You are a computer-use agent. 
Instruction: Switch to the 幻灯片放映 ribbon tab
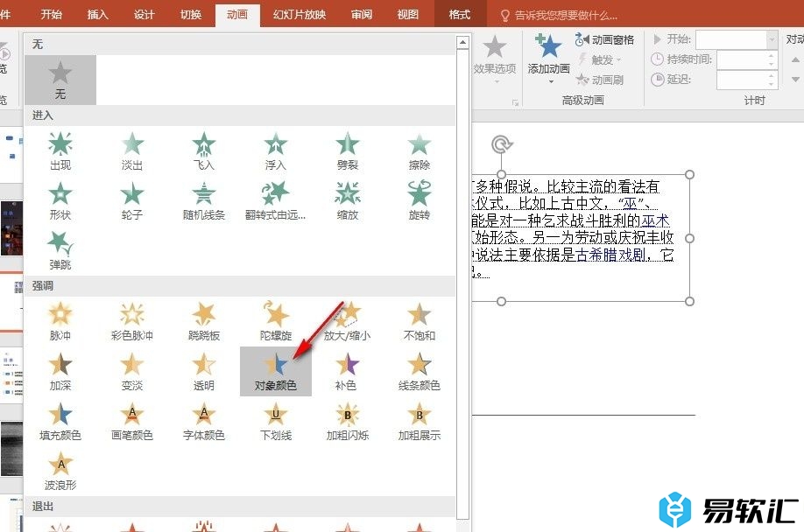click(x=299, y=15)
